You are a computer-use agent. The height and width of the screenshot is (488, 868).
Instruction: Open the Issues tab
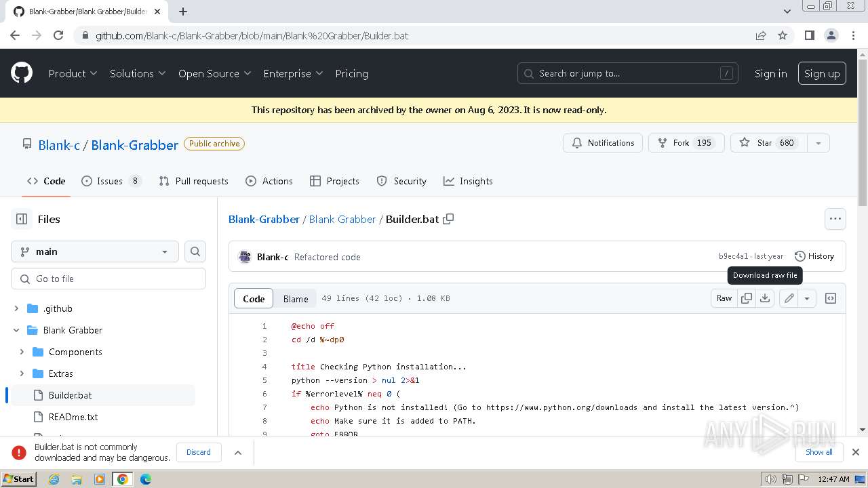111,181
